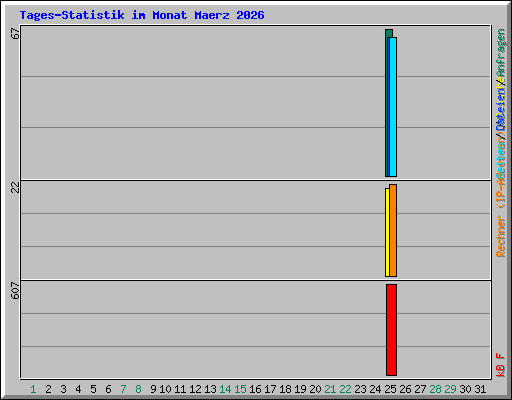Click day label 6 on x-axis

click(108, 389)
